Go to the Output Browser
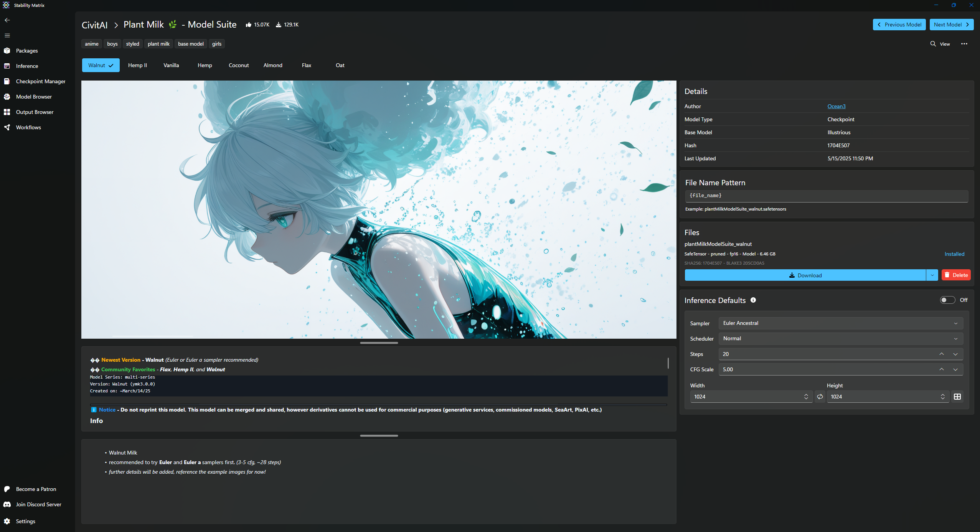 pos(35,112)
